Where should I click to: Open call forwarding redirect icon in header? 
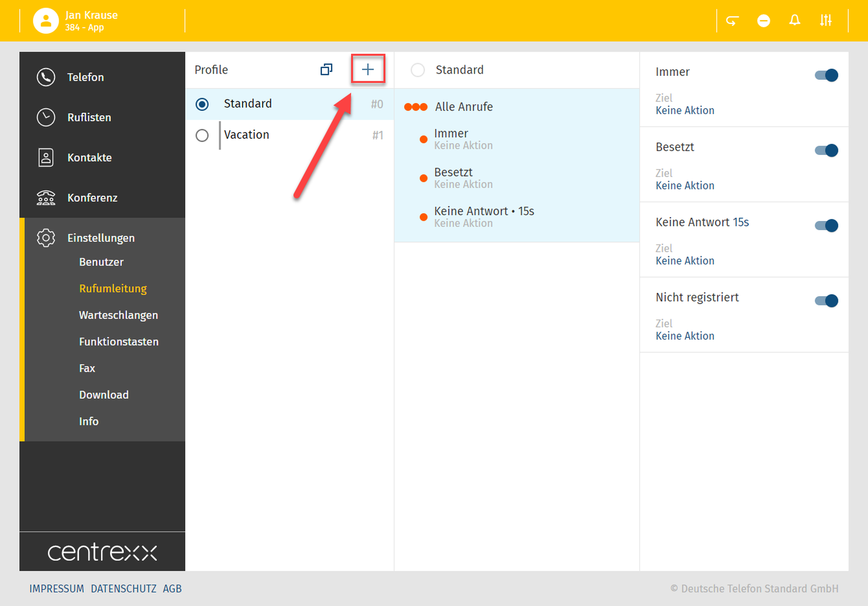coord(732,20)
